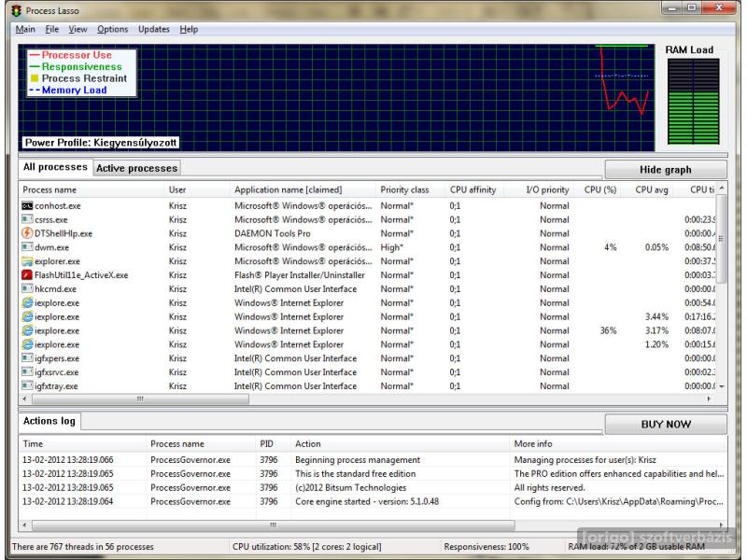Select the conhost.exe process icon

pyautogui.click(x=27, y=205)
